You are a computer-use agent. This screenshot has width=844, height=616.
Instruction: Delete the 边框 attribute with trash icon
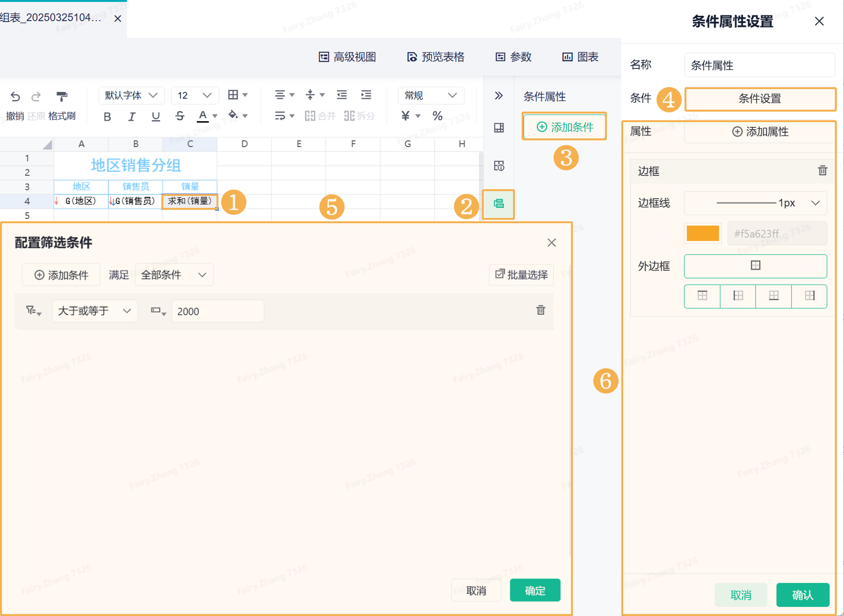822,171
